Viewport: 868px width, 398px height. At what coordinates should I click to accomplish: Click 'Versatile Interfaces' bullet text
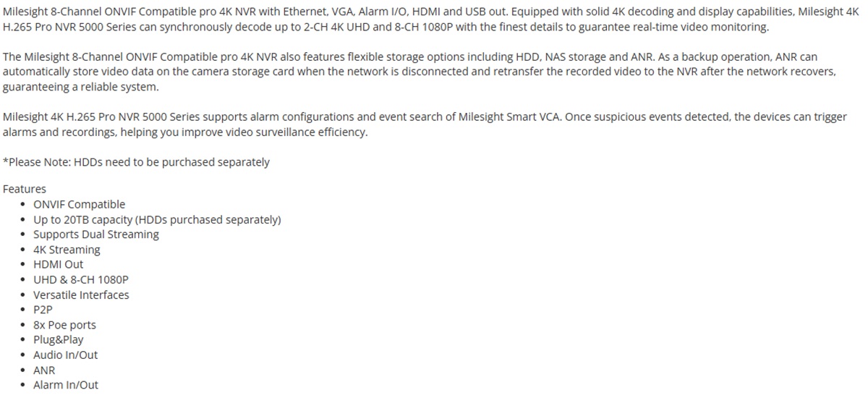click(81, 295)
